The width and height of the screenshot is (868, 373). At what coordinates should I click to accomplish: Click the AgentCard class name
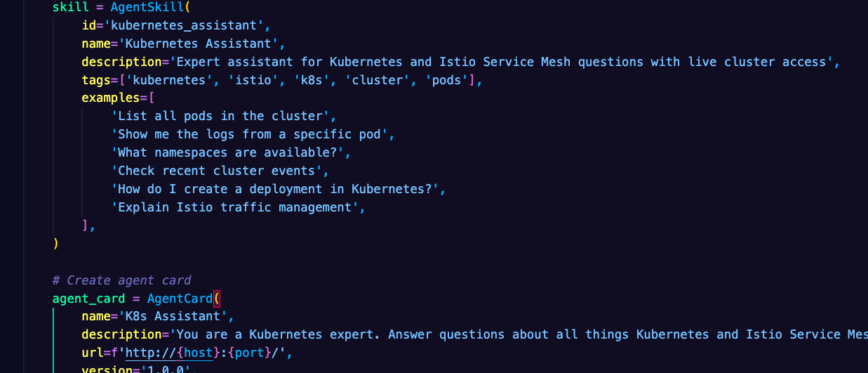[x=179, y=298]
